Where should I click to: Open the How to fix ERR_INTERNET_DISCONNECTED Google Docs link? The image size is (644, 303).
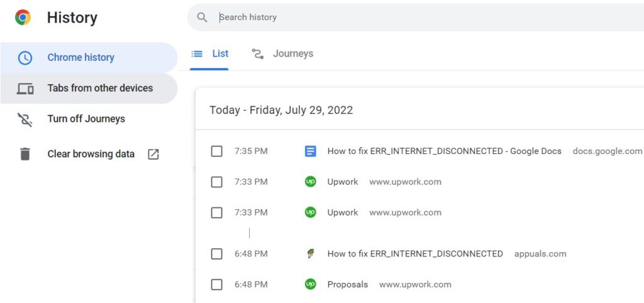click(445, 151)
